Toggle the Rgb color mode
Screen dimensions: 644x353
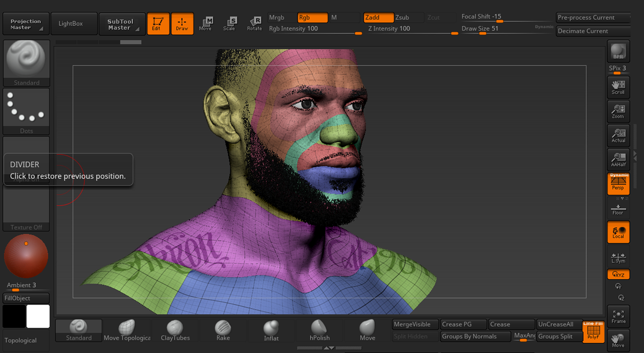point(312,18)
